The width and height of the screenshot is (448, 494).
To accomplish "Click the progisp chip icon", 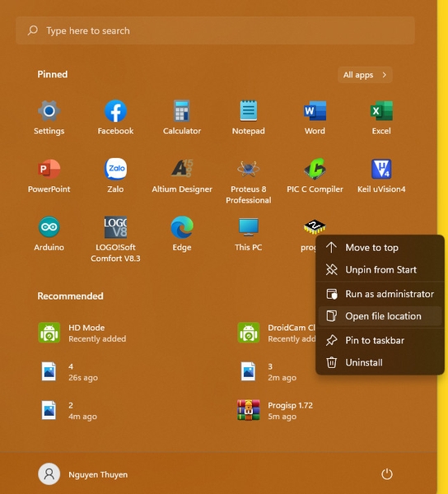I will [x=315, y=227].
